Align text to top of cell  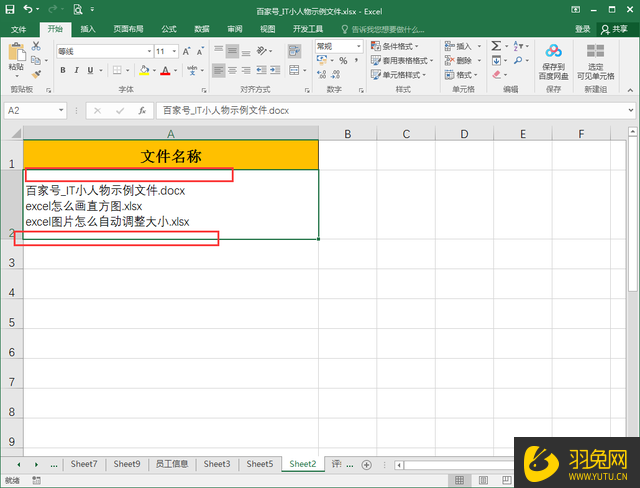point(218,51)
